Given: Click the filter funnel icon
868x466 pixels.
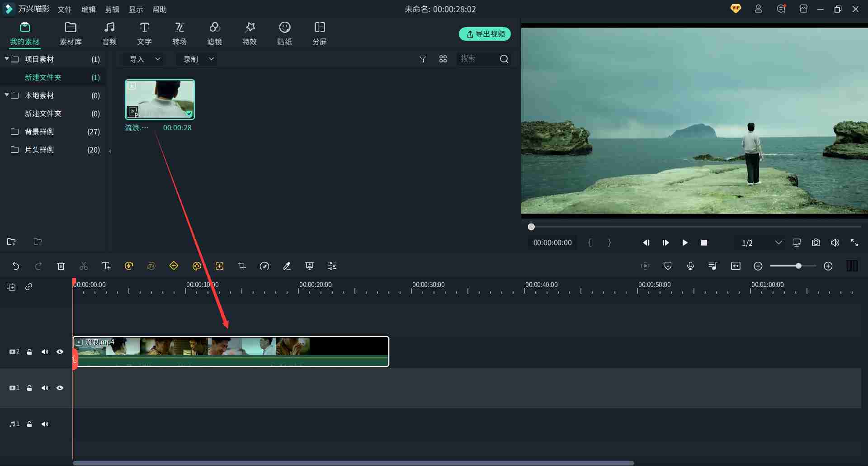Looking at the screenshot, I should click(423, 59).
